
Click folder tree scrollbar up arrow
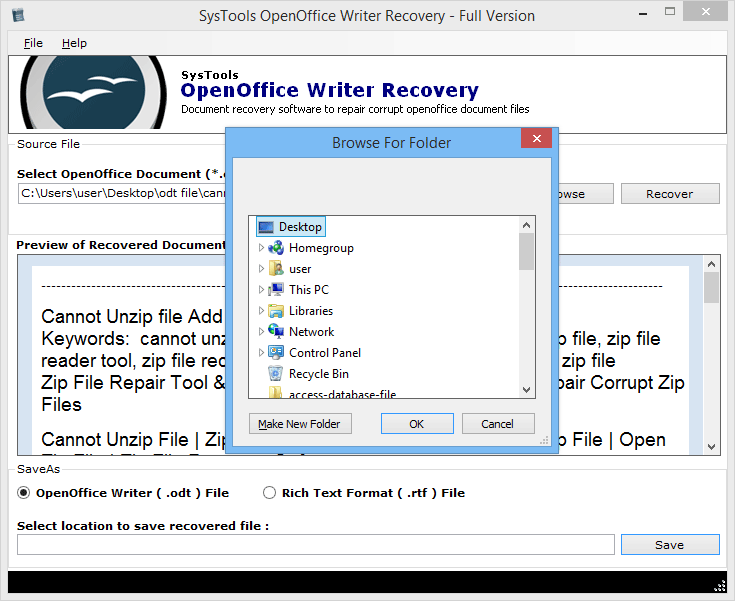(526, 225)
